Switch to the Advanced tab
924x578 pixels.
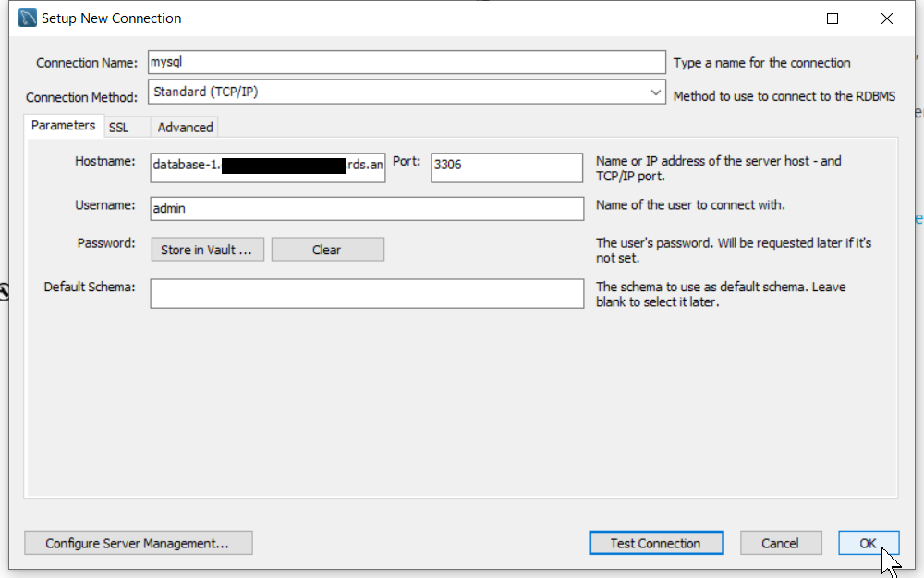coord(185,128)
